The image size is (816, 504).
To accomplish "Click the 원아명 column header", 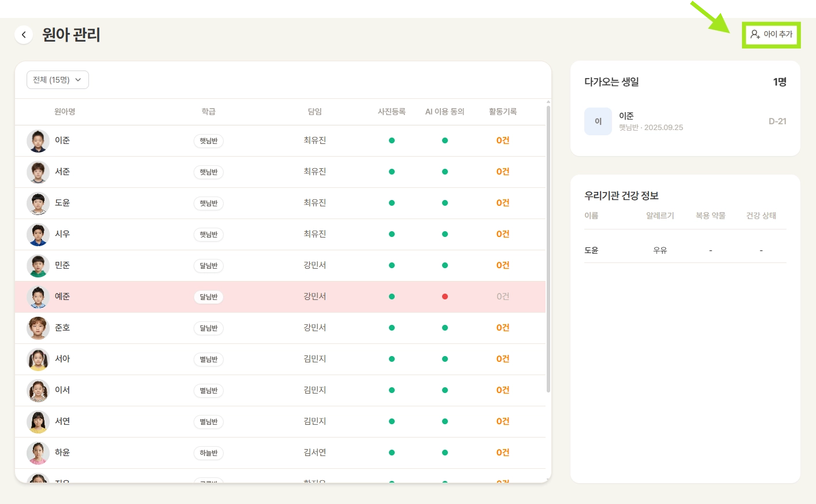I will coord(65,112).
